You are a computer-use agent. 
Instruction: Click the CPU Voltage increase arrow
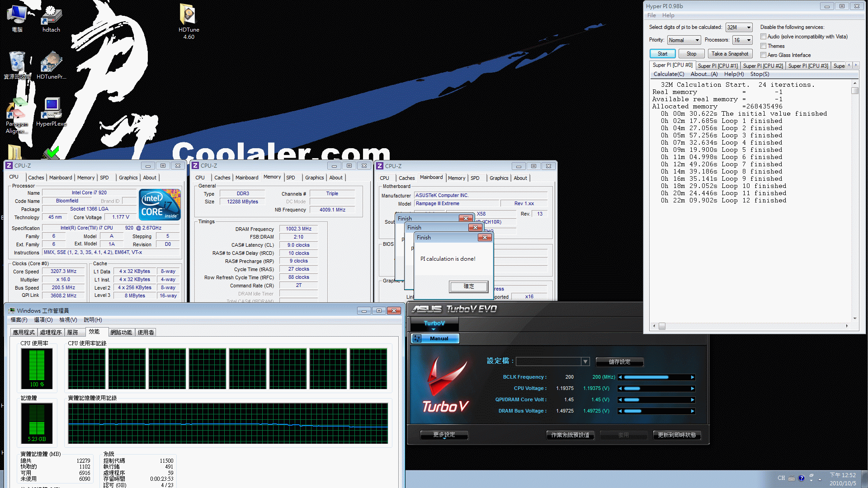(692, 389)
